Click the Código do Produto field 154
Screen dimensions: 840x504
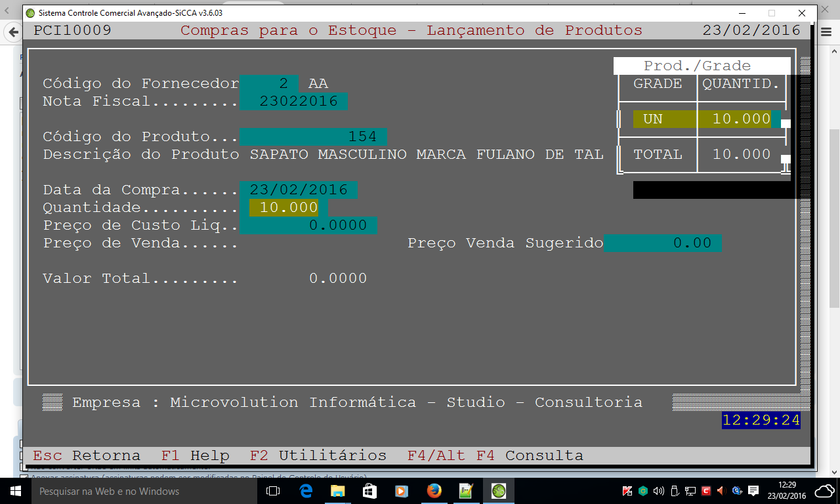313,136
